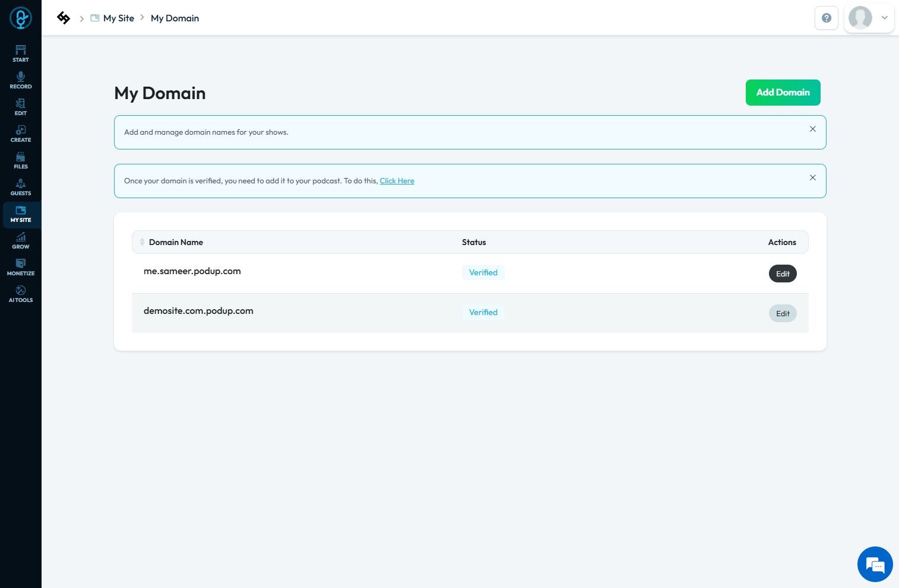The height and width of the screenshot is (588, 899).
Task: Open the help question mark icon
Action: pyautogui.click(x=826, y=18)
